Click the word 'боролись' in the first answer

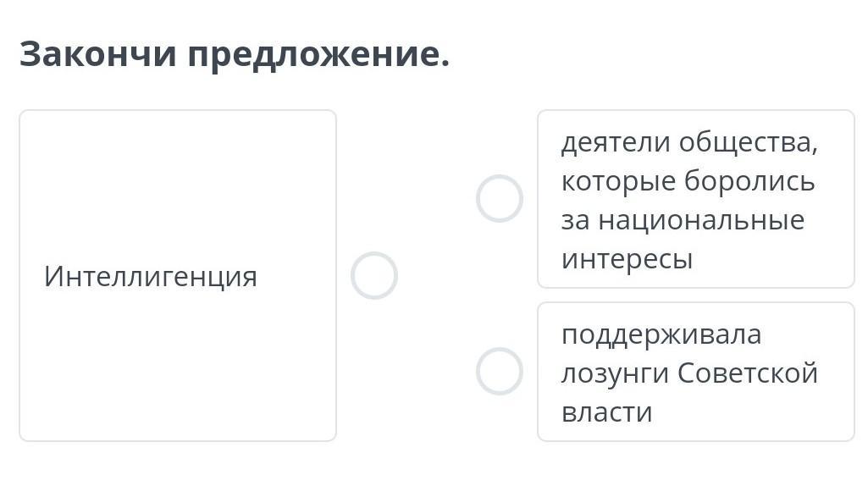[749, 181]
